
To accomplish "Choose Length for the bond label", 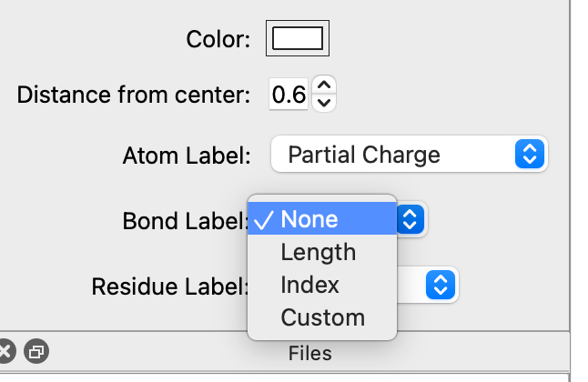I will pyautogui.click(x=318, y=252).
